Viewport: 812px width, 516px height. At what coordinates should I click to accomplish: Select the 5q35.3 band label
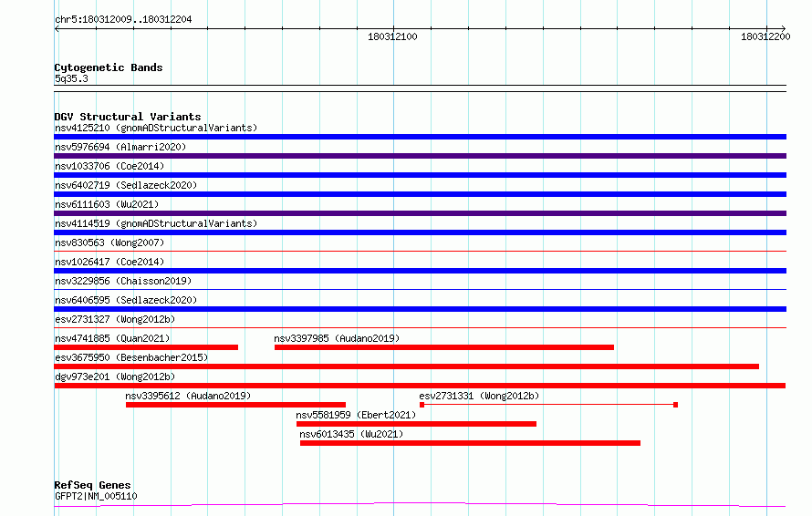(71, 78)
